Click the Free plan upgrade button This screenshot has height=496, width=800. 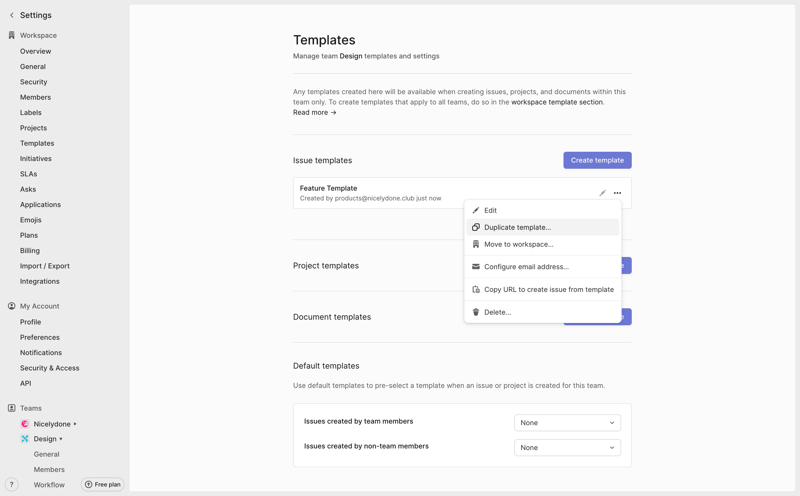tap(103, 485)
